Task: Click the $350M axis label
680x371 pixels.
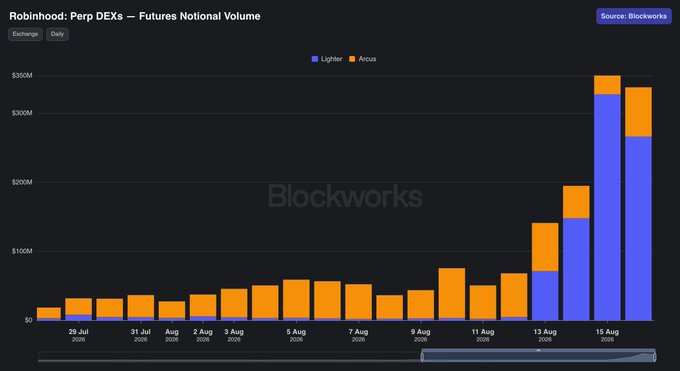Action: (22, 76)
